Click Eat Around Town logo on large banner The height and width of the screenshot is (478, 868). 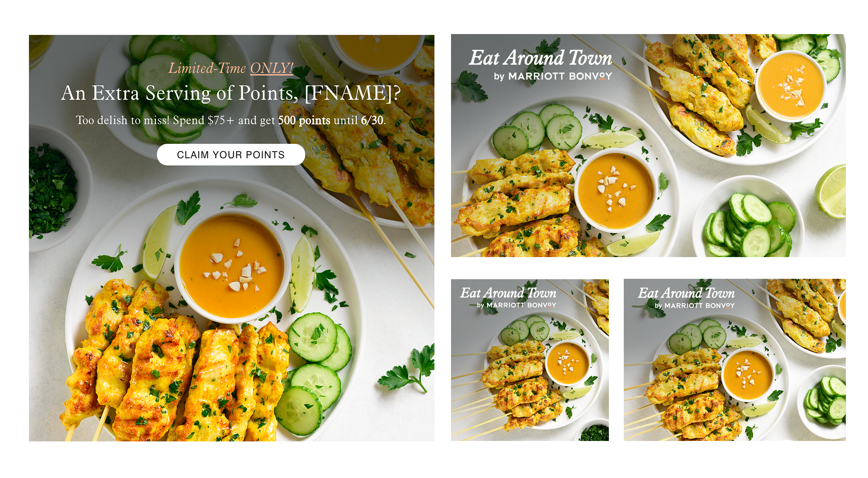[540, 58]
